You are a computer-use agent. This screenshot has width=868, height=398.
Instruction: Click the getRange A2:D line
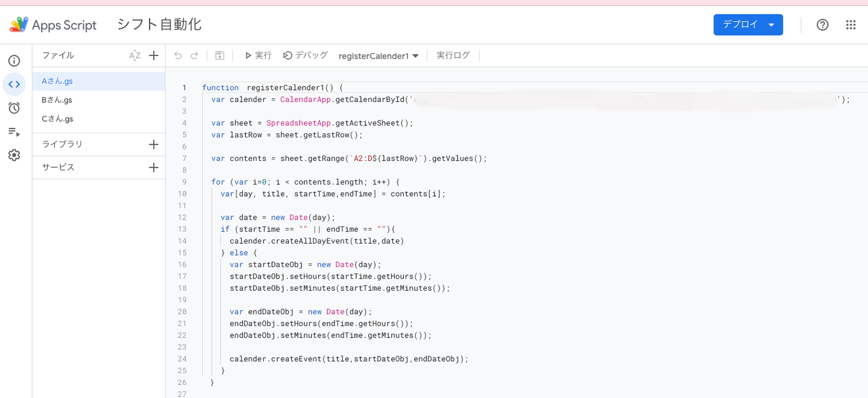pyautogui.click(x=349, y=159)
